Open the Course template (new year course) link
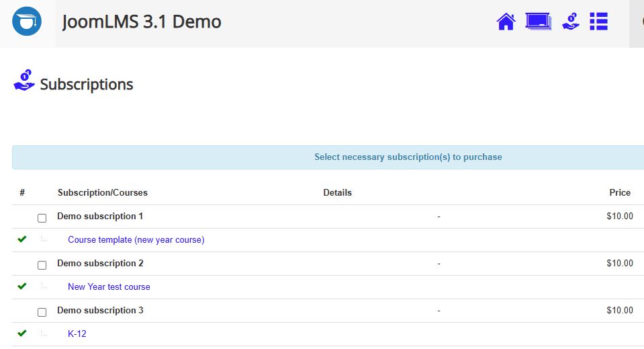644x349 pixels. click(136, 240)
